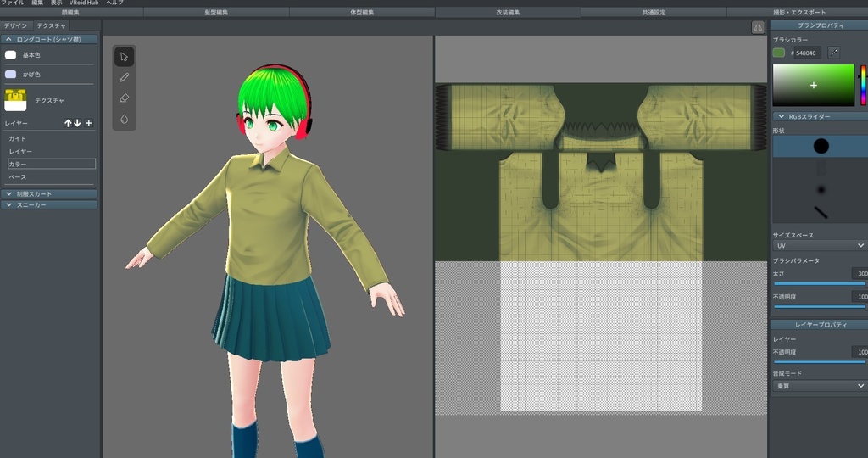The width and height of the screenshot is (868, 458).
Task: Select the ベース layer
Action: point(51,177)
